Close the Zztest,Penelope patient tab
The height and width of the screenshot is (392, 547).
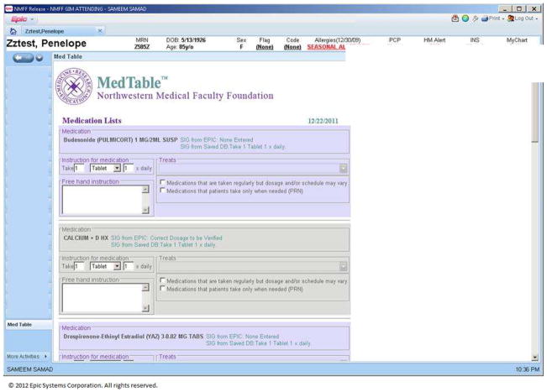[x=100, y=30]
